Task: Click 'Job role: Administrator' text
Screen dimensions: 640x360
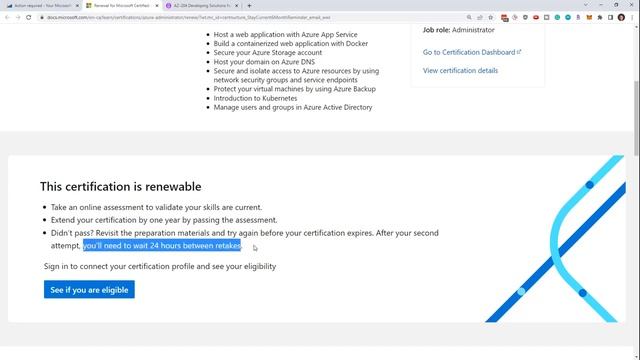Action: 458,30
